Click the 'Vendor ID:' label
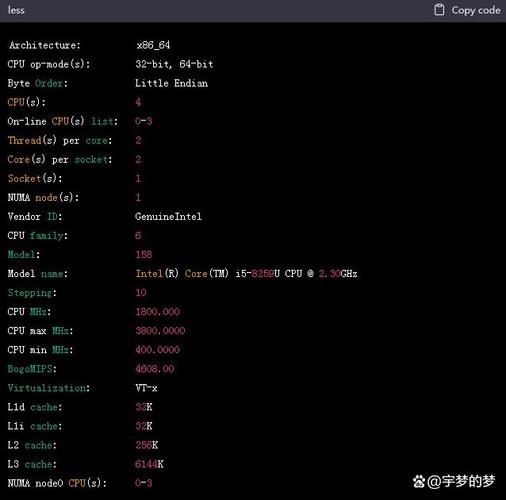Image resolution: width=506 pixels, height=500 pixels. pyautogui.click(x=35, y=216)
